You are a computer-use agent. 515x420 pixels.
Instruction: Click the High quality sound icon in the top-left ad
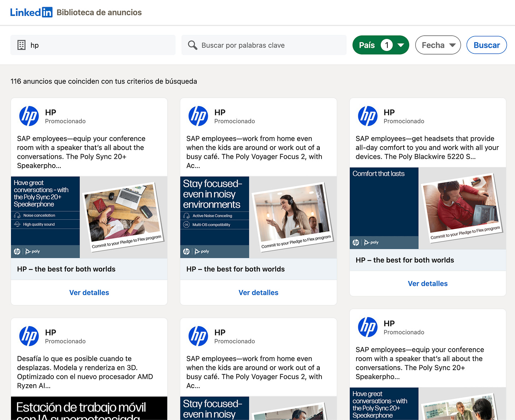pos(17,224)
